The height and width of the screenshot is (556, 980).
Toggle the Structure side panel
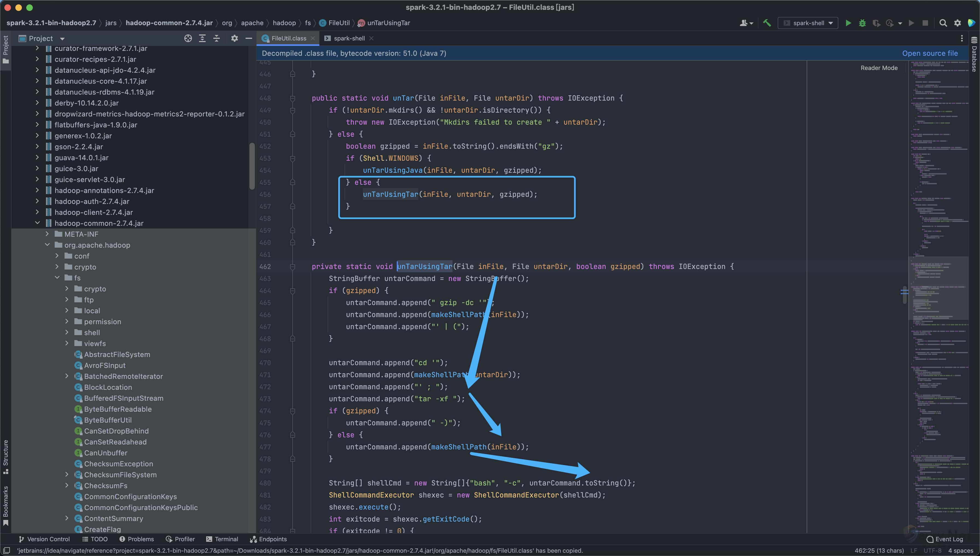[5, 456]
